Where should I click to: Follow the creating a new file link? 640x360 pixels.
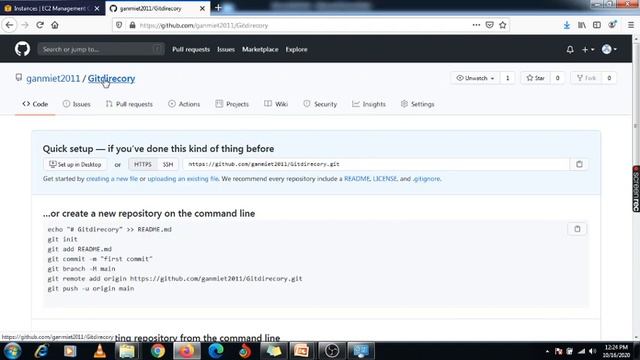tap(112, 179)
